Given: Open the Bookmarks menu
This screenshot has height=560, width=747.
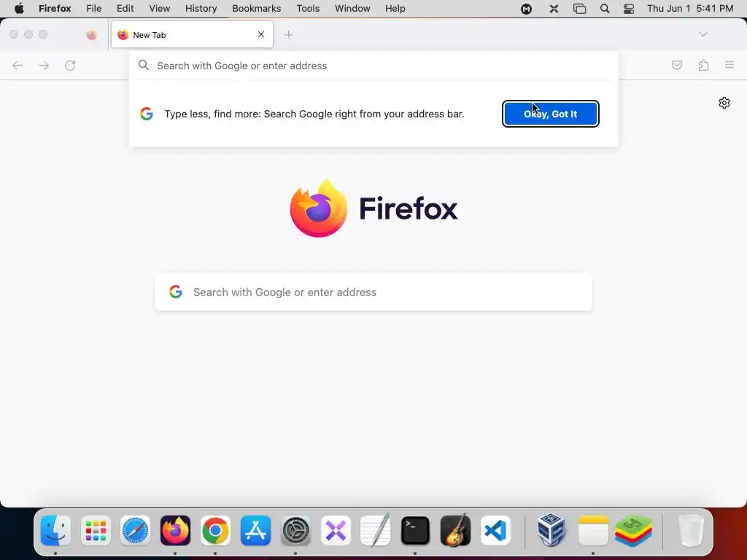Looking at the screenshot, I should 256,9.
